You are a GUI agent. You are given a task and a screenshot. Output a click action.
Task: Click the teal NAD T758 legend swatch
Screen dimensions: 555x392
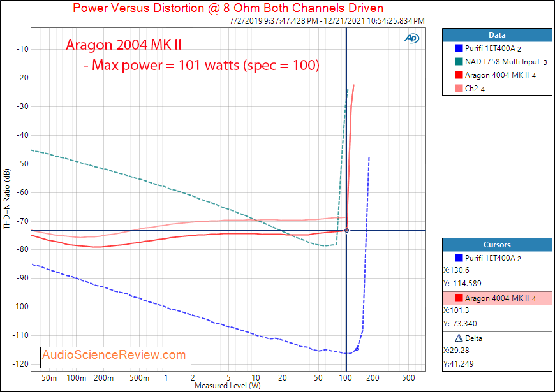pos(459,61)
